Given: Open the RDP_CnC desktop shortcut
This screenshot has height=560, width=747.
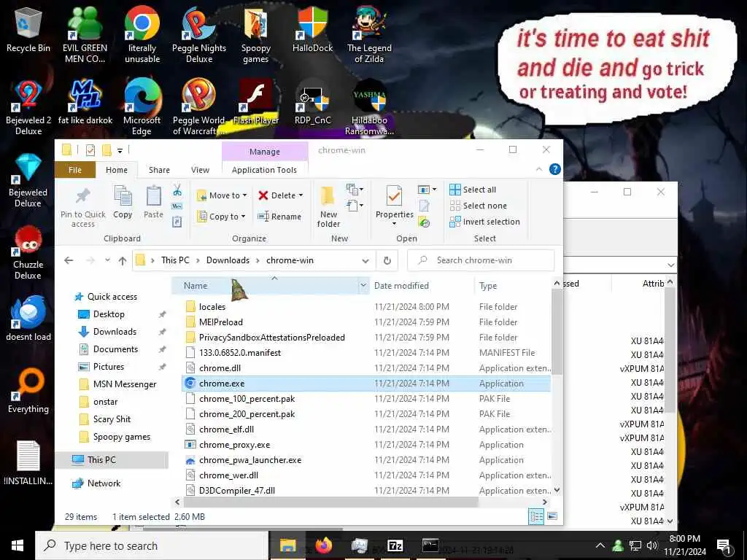Looking at the screenshot, I should (x=312, y=102).
